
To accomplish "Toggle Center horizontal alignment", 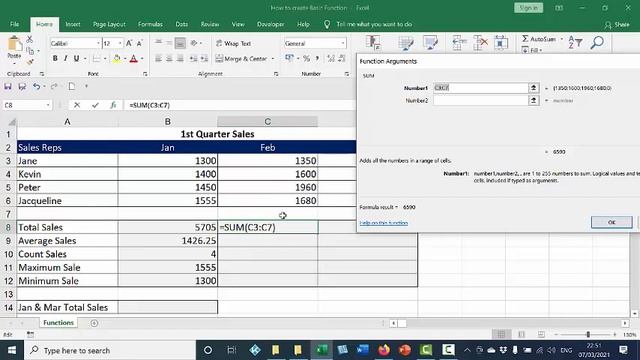I will [x=169, y=59].
